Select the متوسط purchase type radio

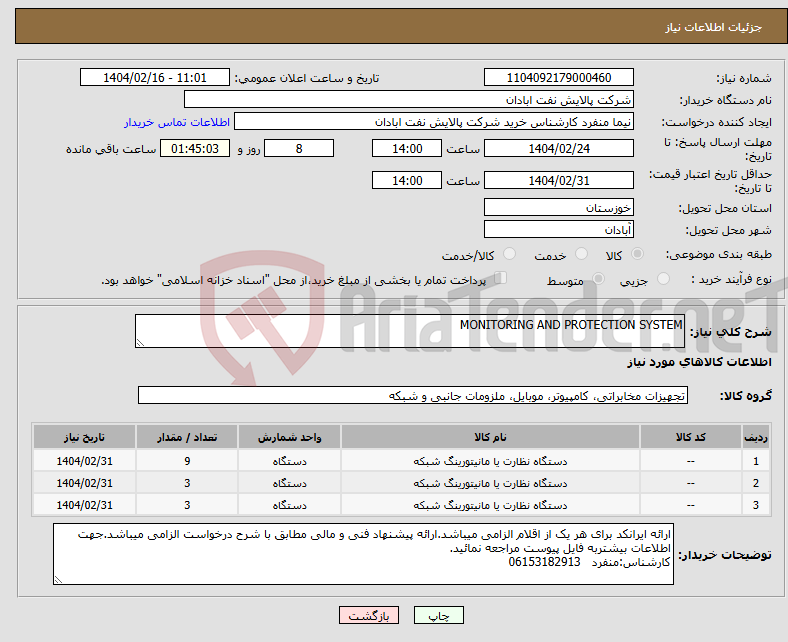(x=598, y=279)
